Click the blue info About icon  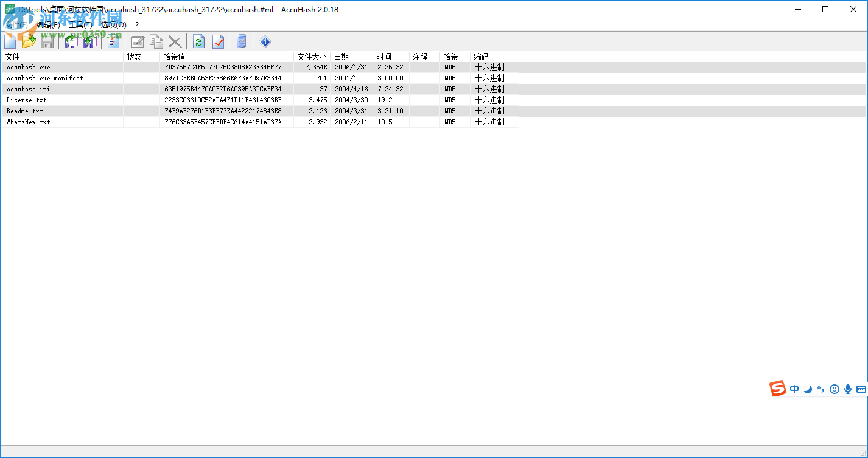point(265,41)
